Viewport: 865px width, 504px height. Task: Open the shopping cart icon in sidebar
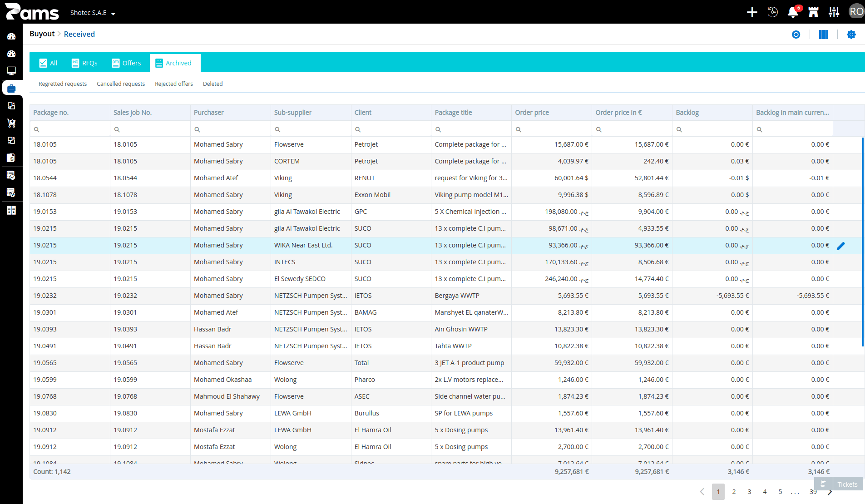click(x=11, y=123)
